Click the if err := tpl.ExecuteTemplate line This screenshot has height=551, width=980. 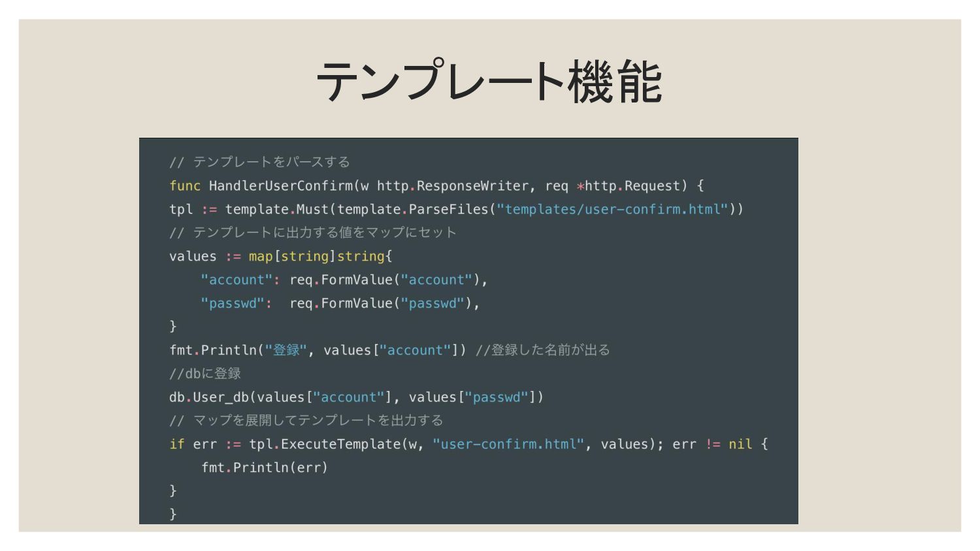pyautogui.click(x=468, y=444)
